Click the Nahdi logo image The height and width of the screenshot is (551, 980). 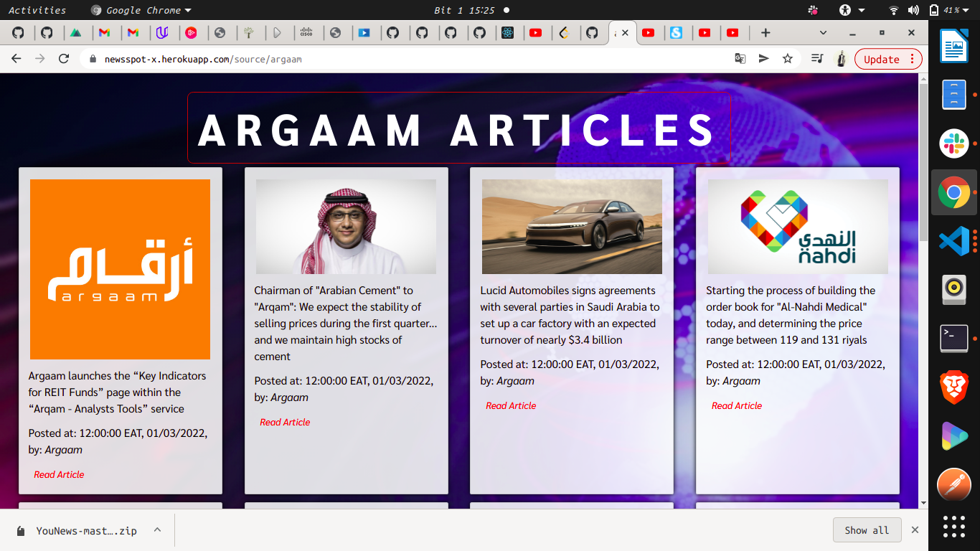(x=798, y=227)
